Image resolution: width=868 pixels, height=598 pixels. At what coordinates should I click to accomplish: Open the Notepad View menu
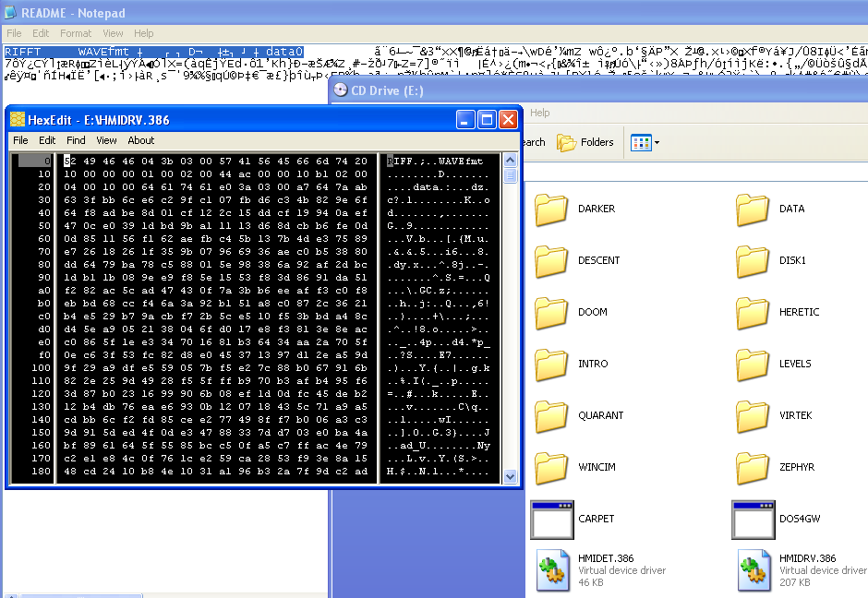pos(113,33)
